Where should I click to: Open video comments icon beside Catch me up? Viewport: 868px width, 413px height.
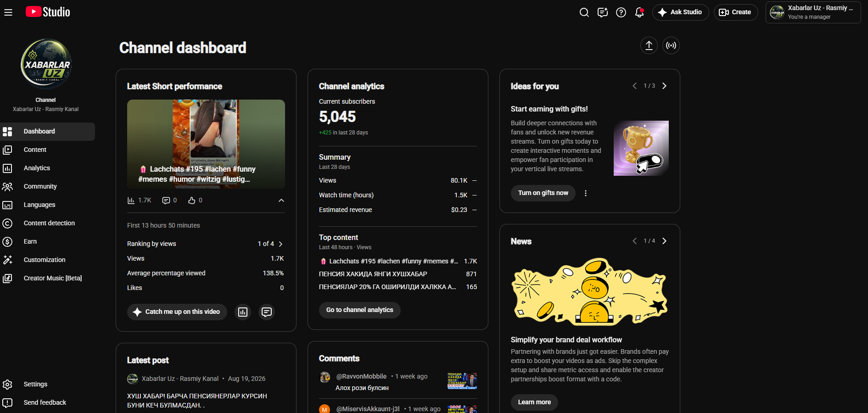click(267, 312)
